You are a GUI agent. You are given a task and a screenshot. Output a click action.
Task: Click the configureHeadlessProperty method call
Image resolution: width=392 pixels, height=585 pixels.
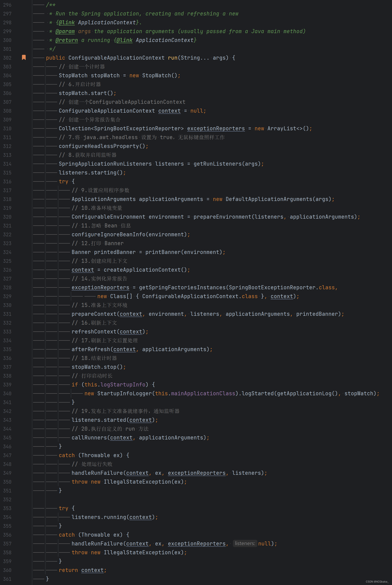(99, 146)
